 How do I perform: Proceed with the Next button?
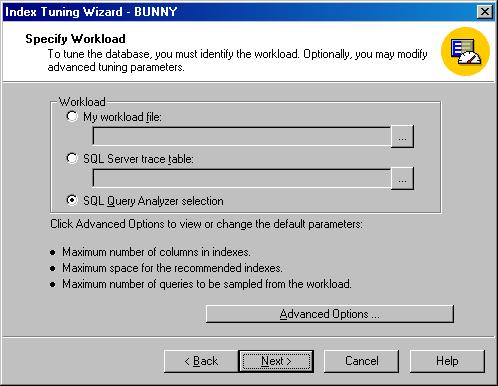(276, 361)
